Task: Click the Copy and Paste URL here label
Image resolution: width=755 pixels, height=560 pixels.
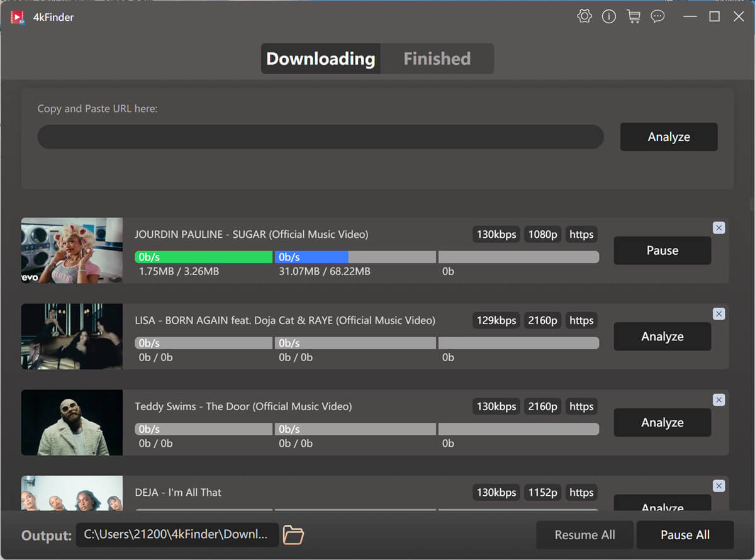Action: (x=98, y=108)
